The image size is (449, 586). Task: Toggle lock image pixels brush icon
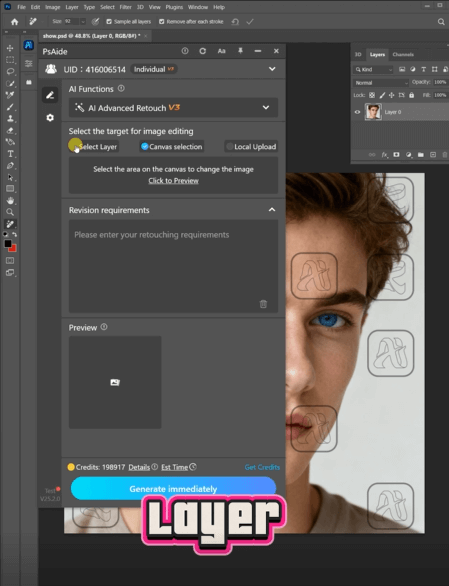[x=382, y=95]
